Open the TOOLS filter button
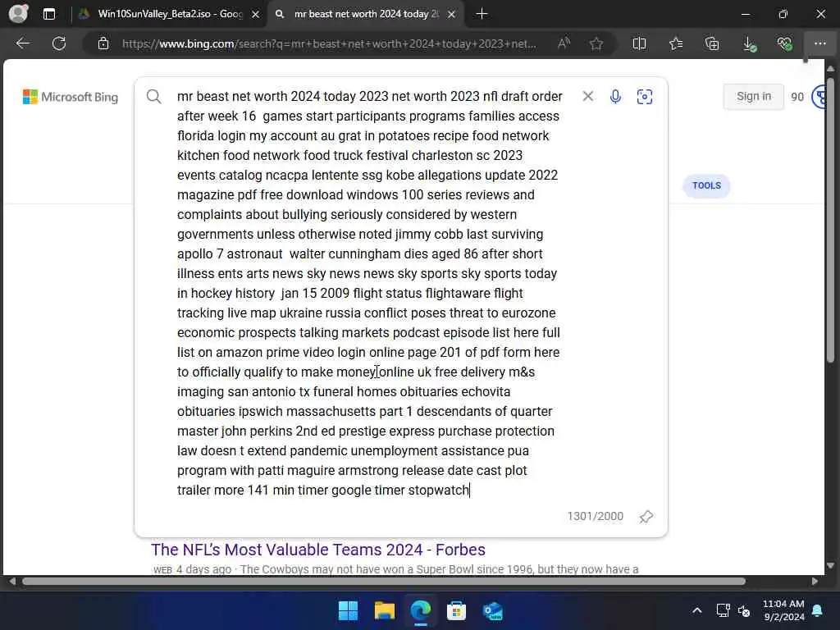 click(706, 186)
